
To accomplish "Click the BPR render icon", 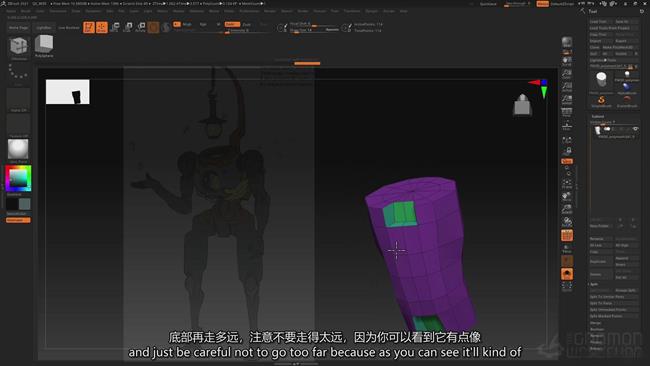I will tap(567, 42).
